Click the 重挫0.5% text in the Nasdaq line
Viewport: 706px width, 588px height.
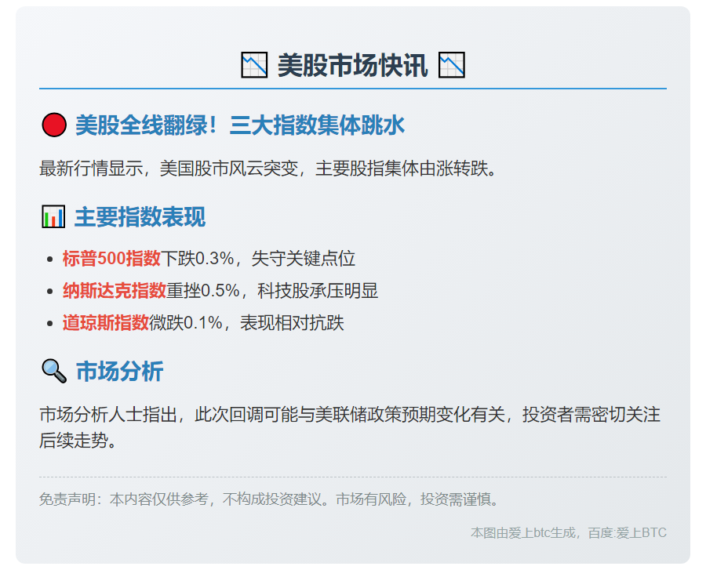pos(203,291)
